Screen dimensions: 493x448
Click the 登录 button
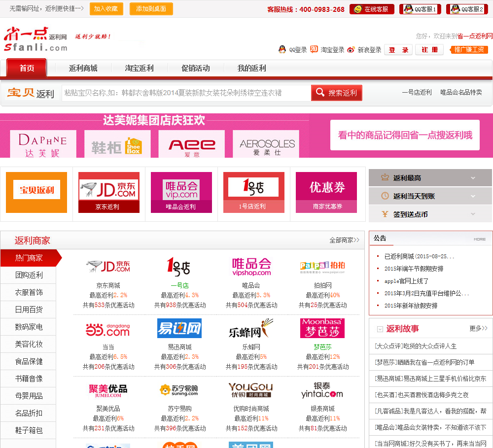[398, 50]
